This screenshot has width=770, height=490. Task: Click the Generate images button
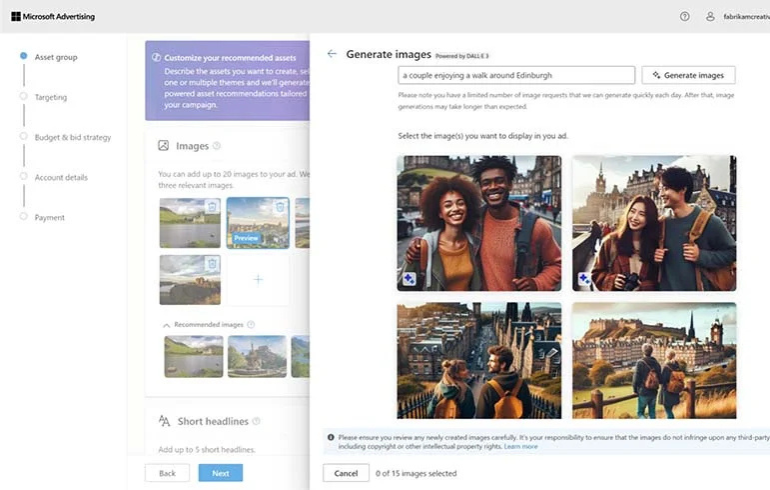688,75
